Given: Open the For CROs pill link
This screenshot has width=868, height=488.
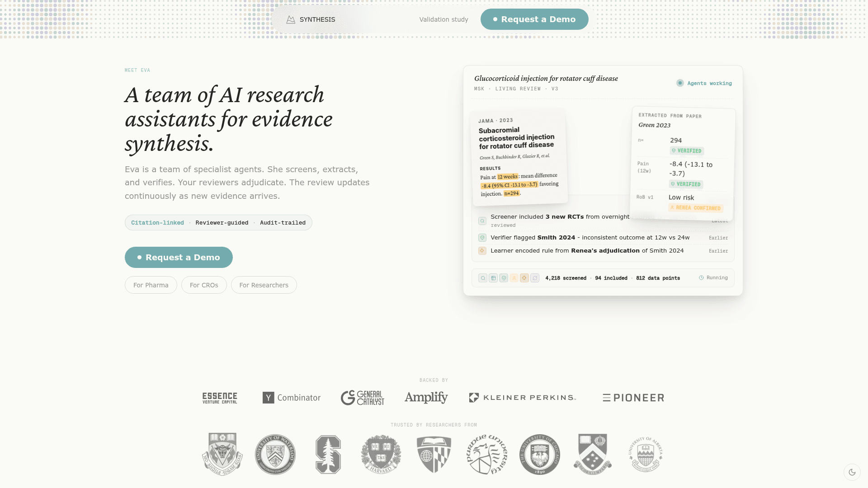Looking at the screenshot, I should point(204,285).
